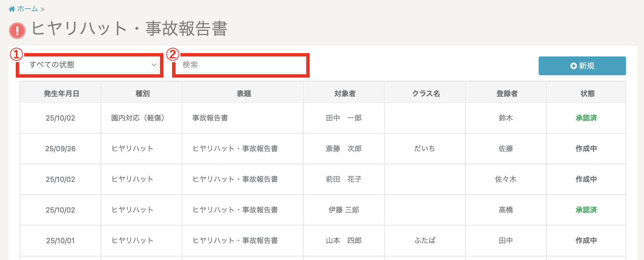Click the home icon in breadcrumb

point(12,9)
